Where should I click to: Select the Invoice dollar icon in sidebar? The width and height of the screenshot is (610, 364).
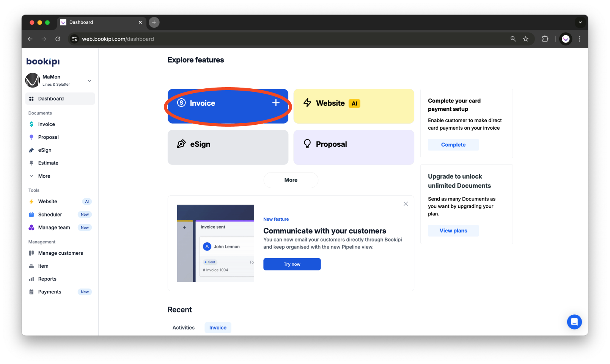31,124
